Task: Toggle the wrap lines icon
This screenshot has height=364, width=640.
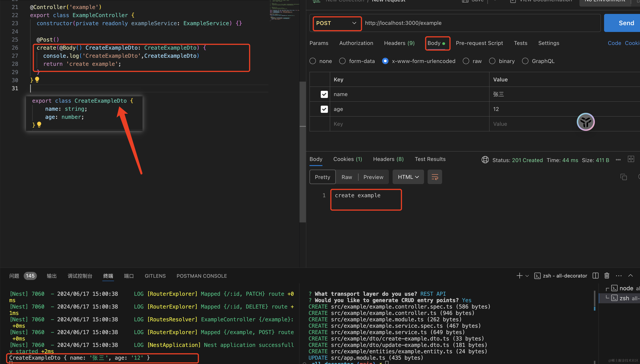Action: click(x=435, y=177)
